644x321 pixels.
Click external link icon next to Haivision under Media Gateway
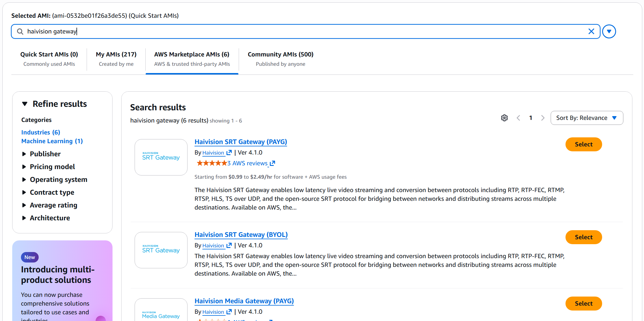pyautogui.click(x=229, y=312)
